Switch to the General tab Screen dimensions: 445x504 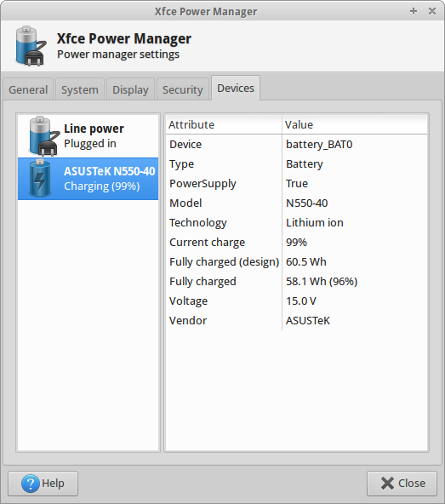tap(28, 89)
